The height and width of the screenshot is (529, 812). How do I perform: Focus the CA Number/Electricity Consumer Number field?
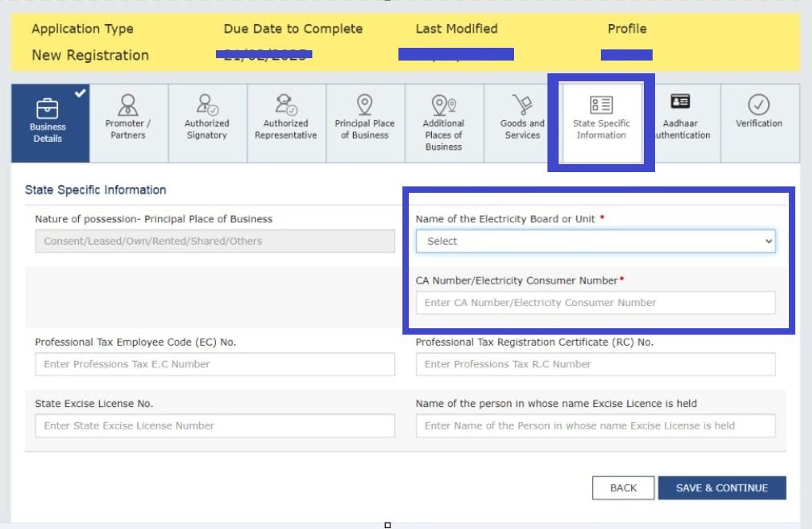[595, 303]
